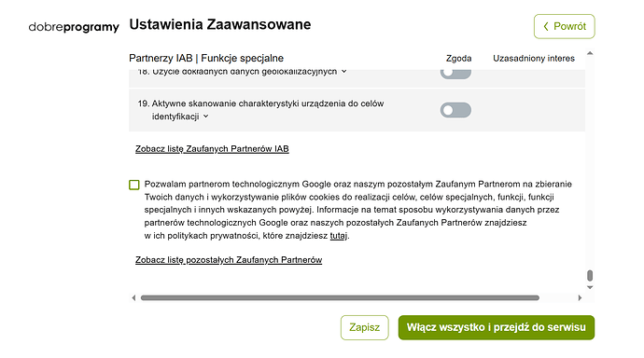Click Włącz wszystko i przejdź do serwisu
Image resolution: width=644 pixels, height=358 pixels.
[x=497, y=327]
